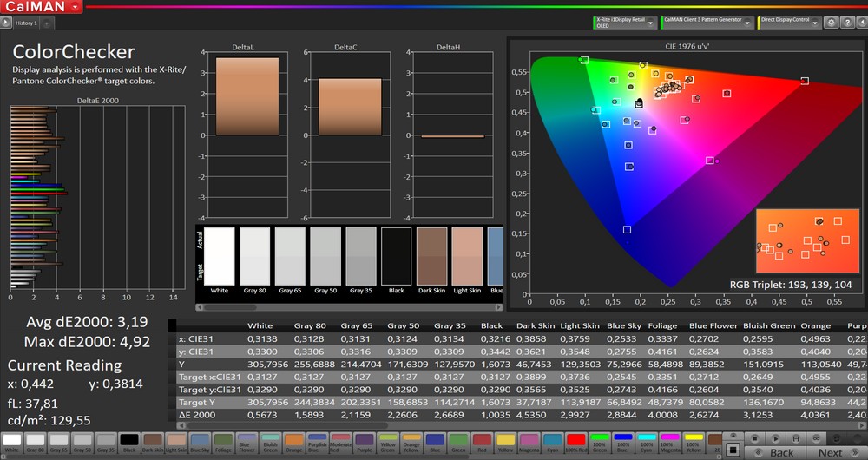The width and height of the screenshot is (868, 460).
Task: Click the ΔE 2000 row header in table
Action: [196, 415]
